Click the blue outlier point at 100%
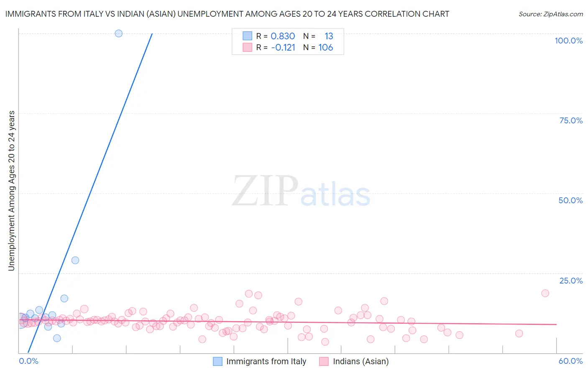Viewport: 588px width, 373px height. pos(119,33)
